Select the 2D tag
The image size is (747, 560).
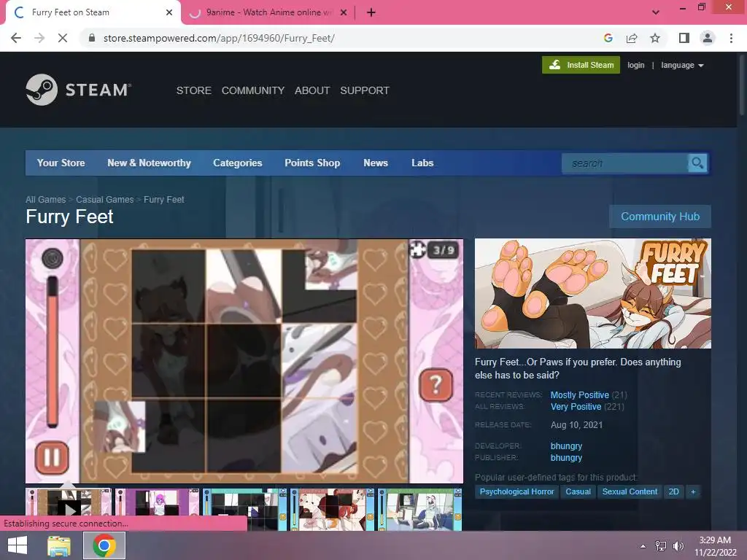tap(673, 491)
